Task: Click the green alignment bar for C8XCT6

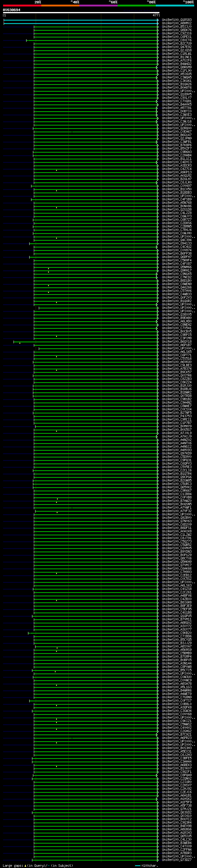Action: [92, 40]
